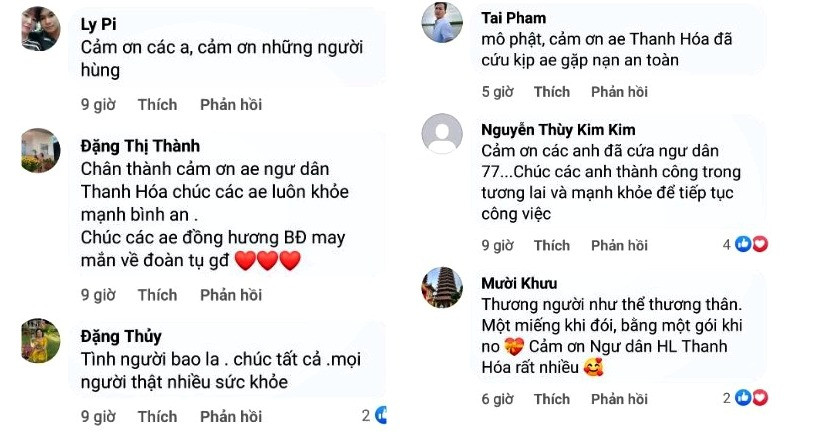Click blue like reaction icon on Mười Khưu's comment
This screenshot has height=437, width=826.
(x=743, y=398)
